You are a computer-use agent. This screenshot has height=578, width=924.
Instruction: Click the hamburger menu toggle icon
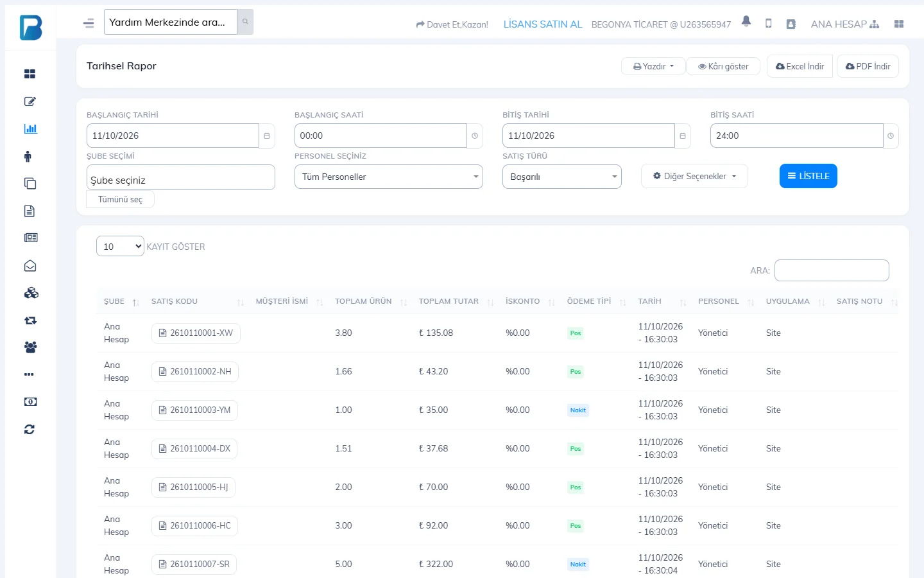(89, 23)
